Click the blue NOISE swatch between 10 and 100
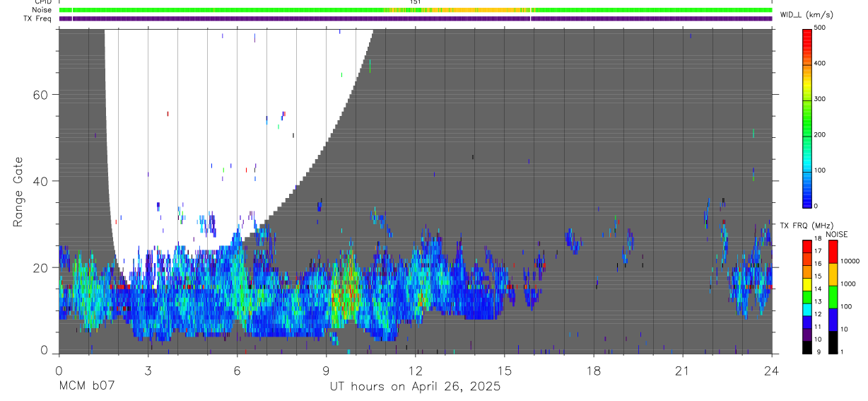The image size is (868, 401). coord(832,319)
